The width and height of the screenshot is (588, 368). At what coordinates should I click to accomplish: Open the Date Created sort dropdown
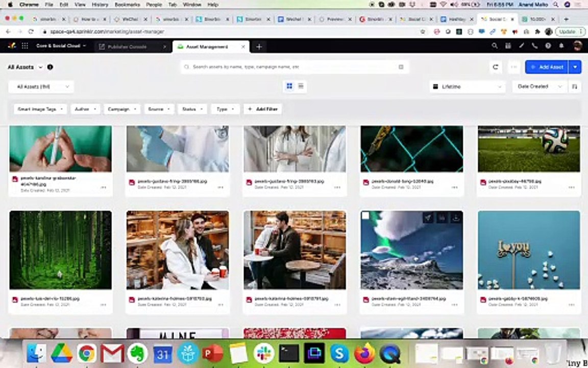click(x=539, y=87)
